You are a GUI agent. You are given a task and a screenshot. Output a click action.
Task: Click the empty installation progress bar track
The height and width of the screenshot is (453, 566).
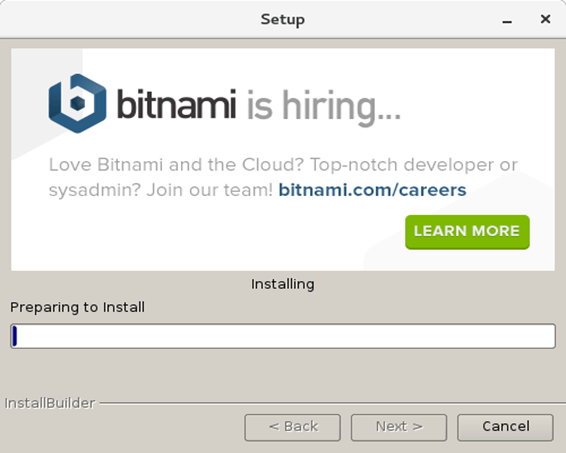tap(283, 336)
